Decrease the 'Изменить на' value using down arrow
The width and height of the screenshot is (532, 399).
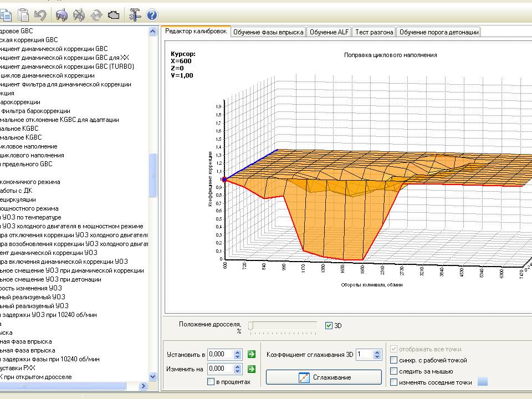pos(238,371)
